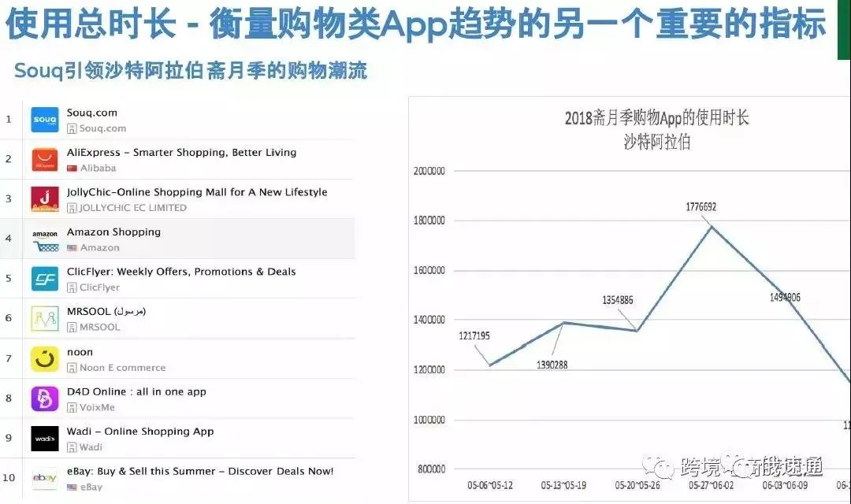Click the 2000000 y-axis value
The height and width of the screenshot is (504, 851).
(429, 171)
